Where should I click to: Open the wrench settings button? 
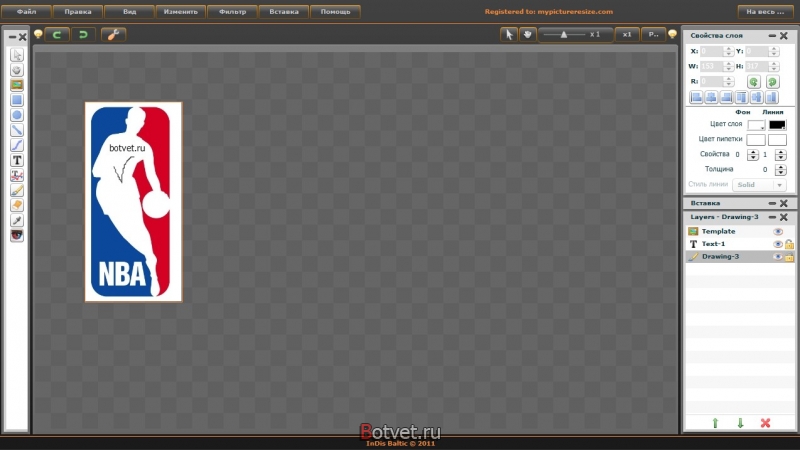pos(113,35)
